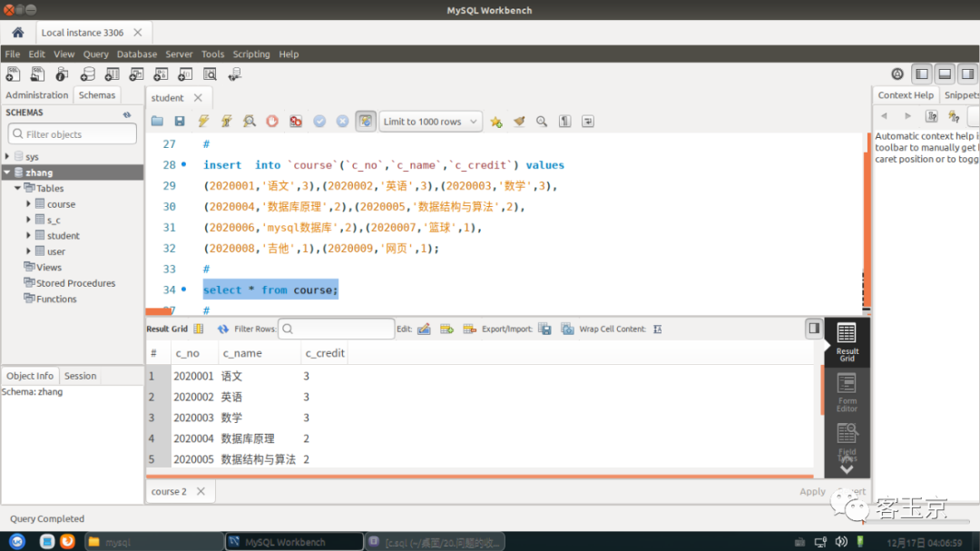The image size is (980, 551).
Task: Toggle word wrap icon in editor toolbar
Action: (588, 122)
